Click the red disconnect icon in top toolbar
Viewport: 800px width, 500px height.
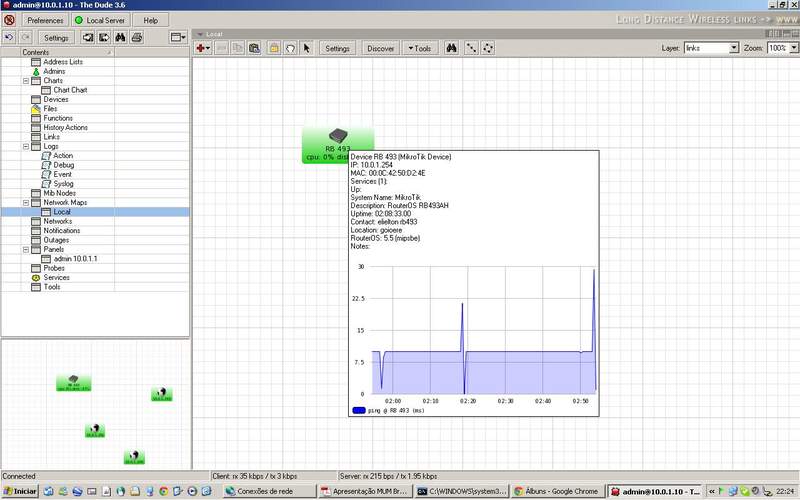click(9, 20)
